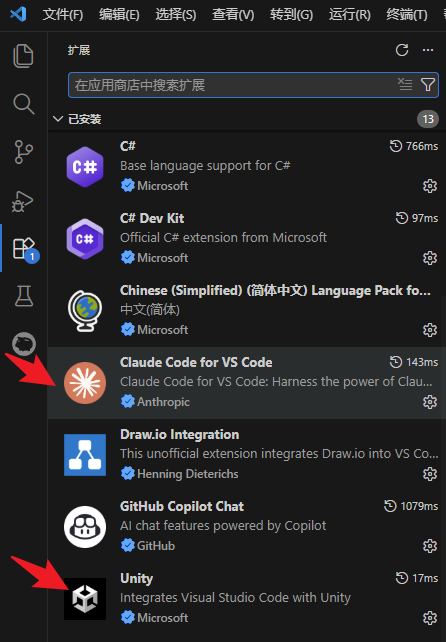Open Draw.io Integration extension entry
The image size is (446, 642).
247,454
